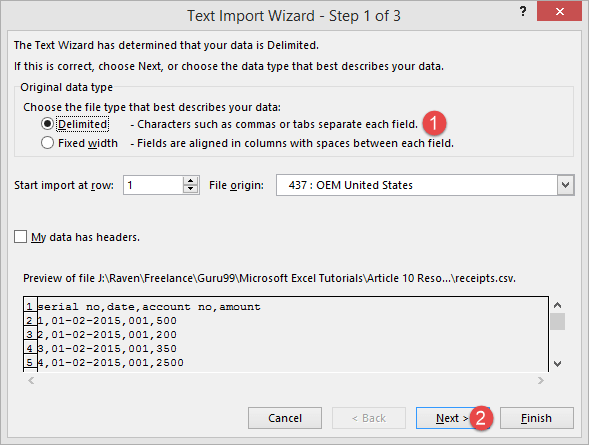Image resolution: width=589 pixels, height=445 pixels.
Task: Click the Start import at row field
Action: 153,185
